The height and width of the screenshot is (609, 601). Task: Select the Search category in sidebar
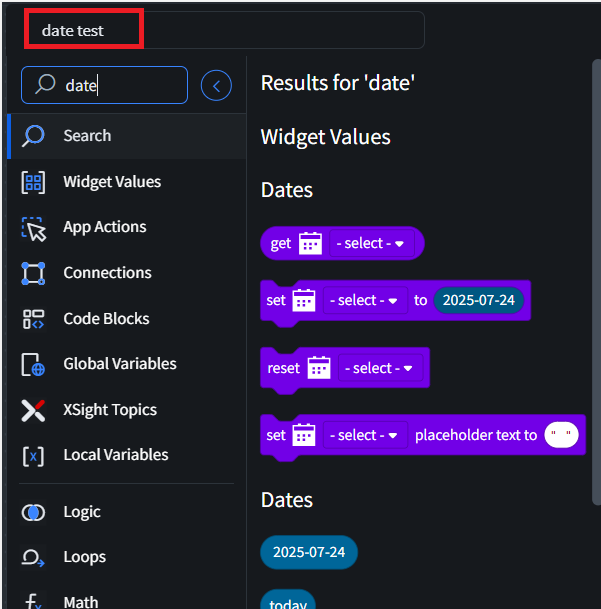(87, 136)
